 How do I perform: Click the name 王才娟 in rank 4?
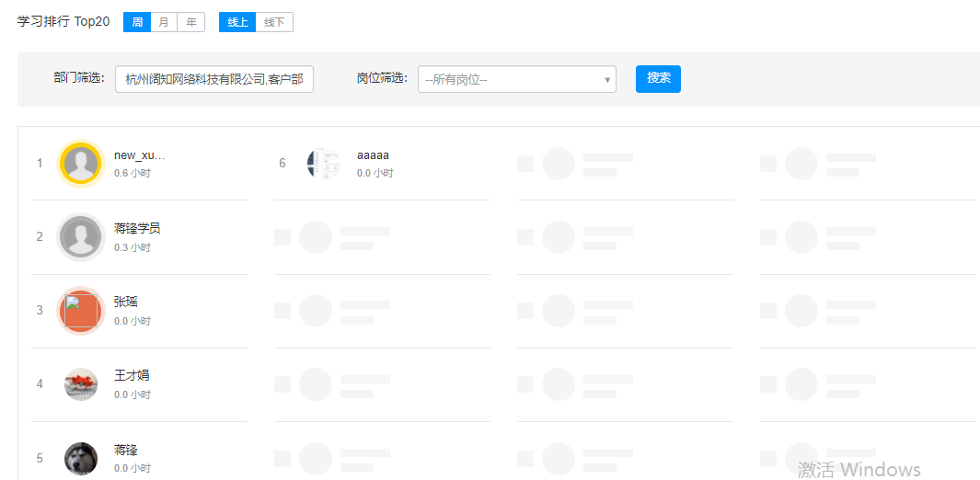tap(132, 375)
